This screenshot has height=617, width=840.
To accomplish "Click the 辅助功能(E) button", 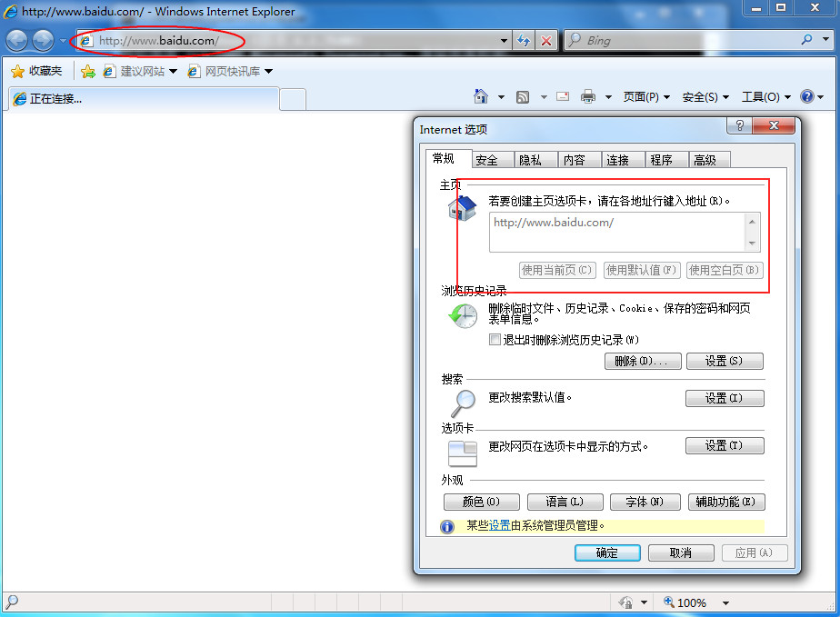I will coord(725,502).
